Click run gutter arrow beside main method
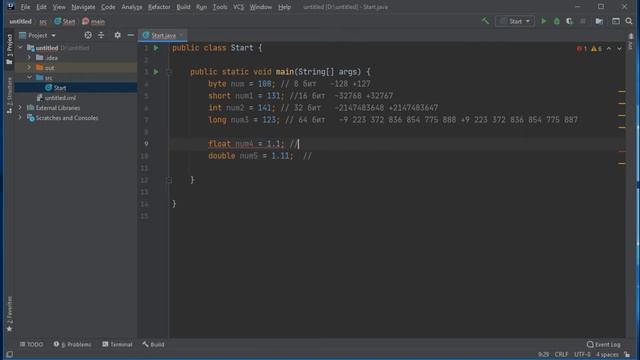Screen dimensions: 640x360 coord(156,72)
